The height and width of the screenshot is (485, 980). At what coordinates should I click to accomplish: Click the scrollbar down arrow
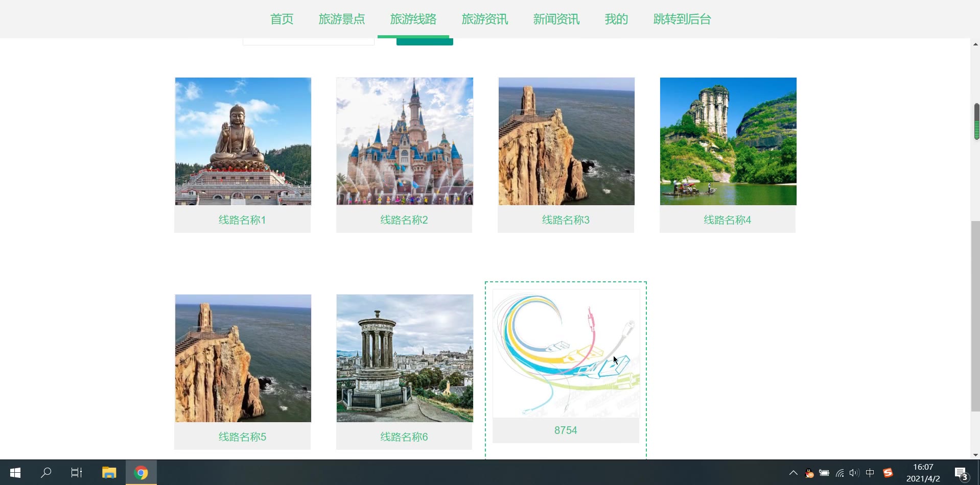click(x=975, y=455)
